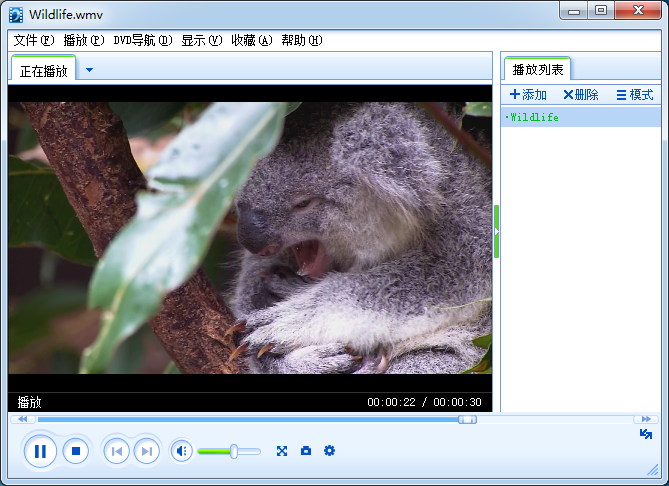Viewport: 669px width, 486px height.
Task: Skip to the next track
Action: (146, 451)
